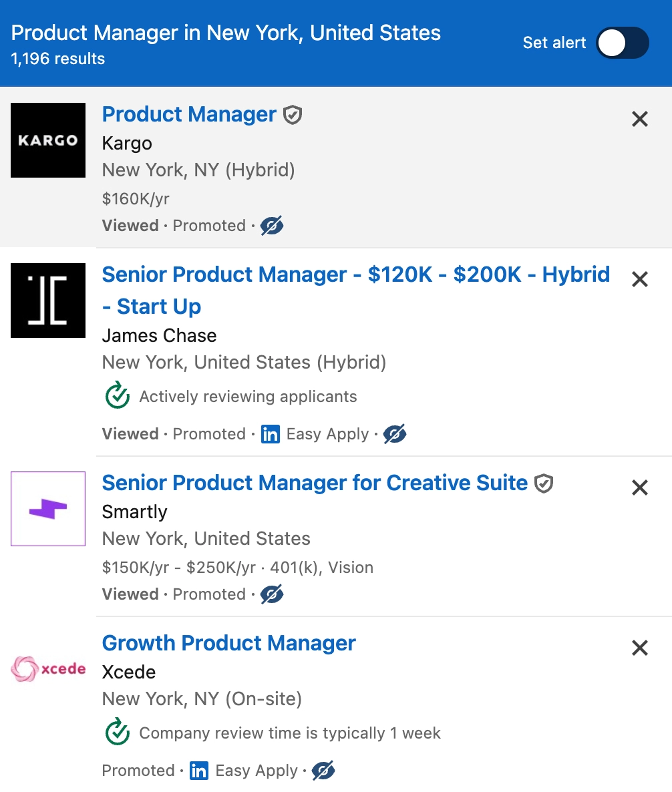Click the LinkedIn Easy Apply icon for James Chase job

click(270, 434)
